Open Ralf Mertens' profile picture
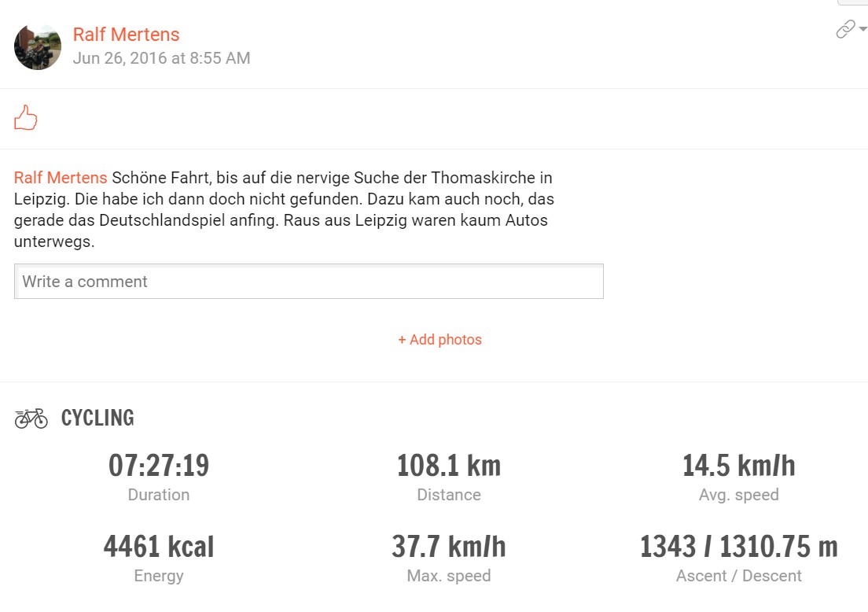Image resolution: width=868 pixels, height=612 pixels. pyautogui.click(x=38, y=46)
